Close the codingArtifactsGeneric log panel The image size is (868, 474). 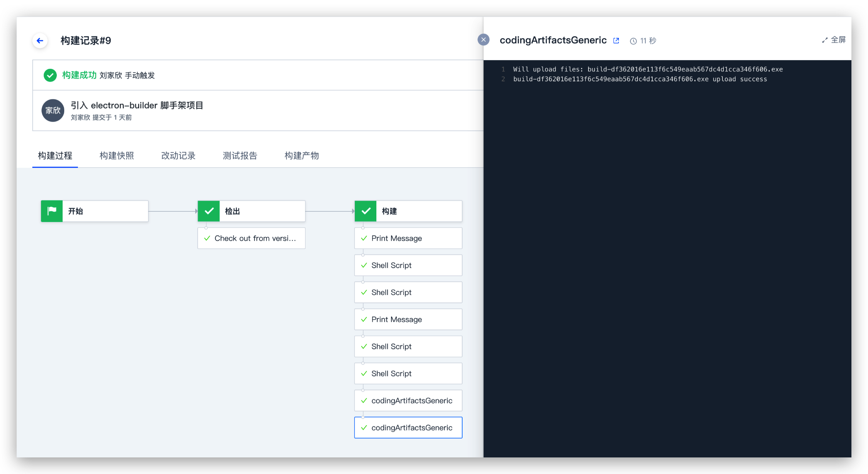coord(483,40)
